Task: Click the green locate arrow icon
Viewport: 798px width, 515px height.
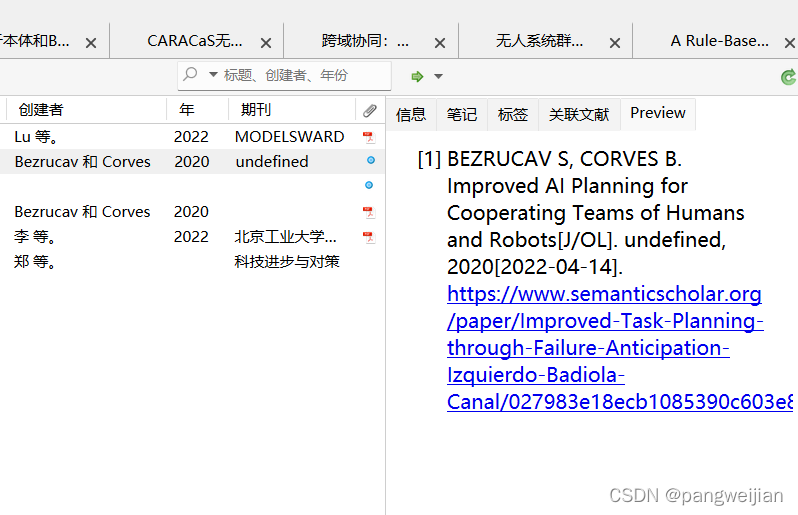Action: 417,76
